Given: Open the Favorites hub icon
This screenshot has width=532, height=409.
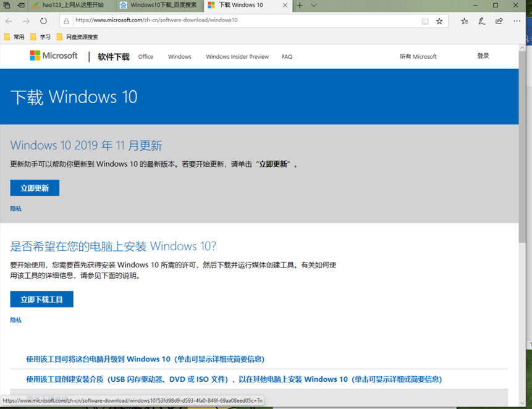Looking at the screenshot, I should coord(465,21).
